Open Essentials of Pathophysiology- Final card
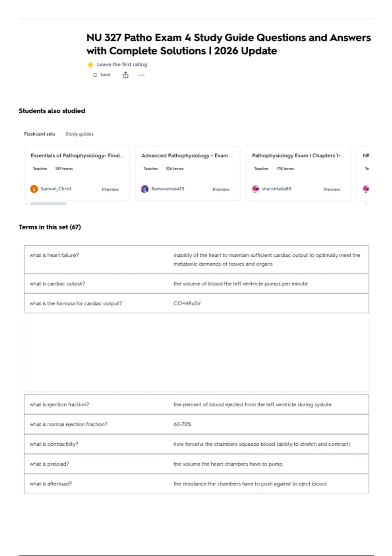392x556 pixels. click(x=77, y=173)
